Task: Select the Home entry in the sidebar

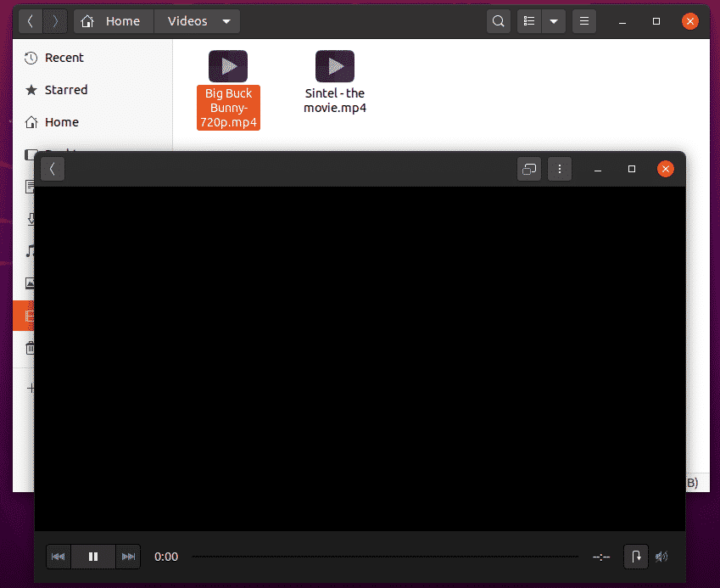Action: pos(61,122)
